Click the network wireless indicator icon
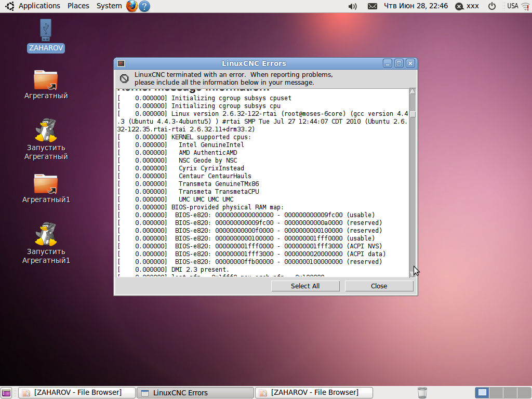Viewport: 532px width, 399px height. click(x=525, y=6)
